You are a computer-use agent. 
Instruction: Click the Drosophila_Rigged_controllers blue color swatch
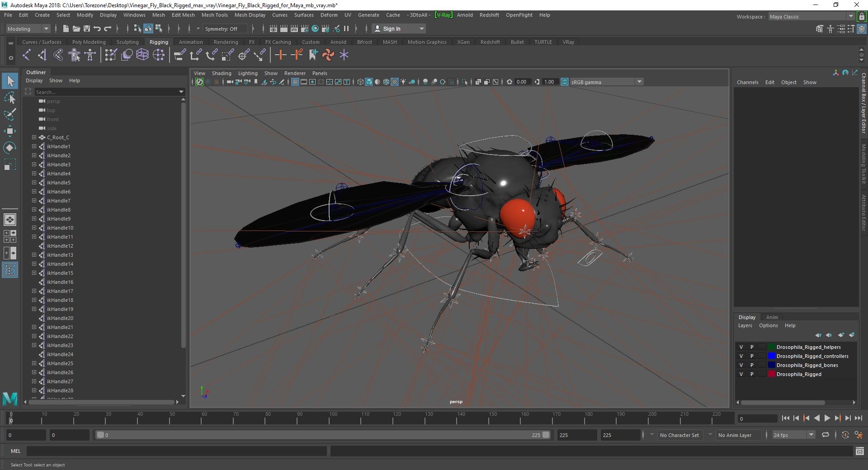click(771, 356)
